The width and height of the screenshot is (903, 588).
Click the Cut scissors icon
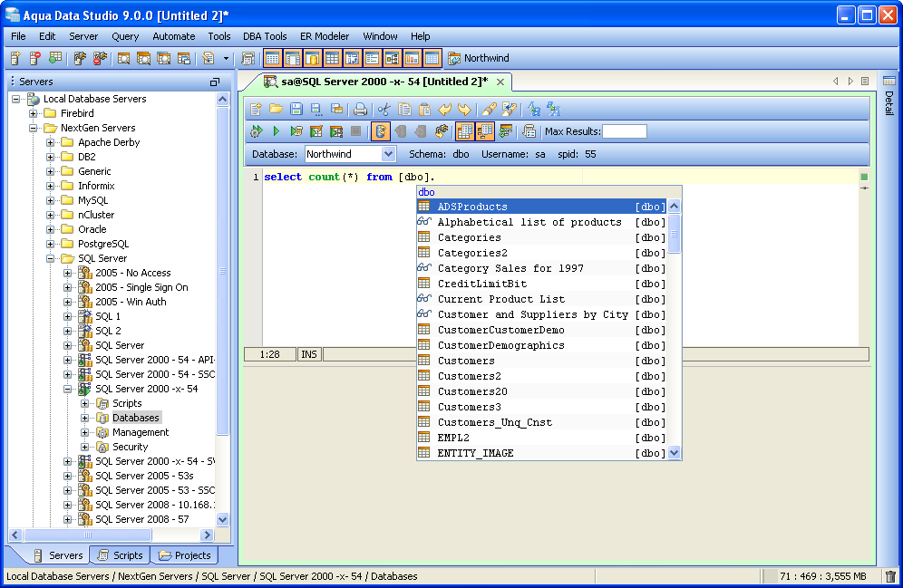tap(384, 109)
